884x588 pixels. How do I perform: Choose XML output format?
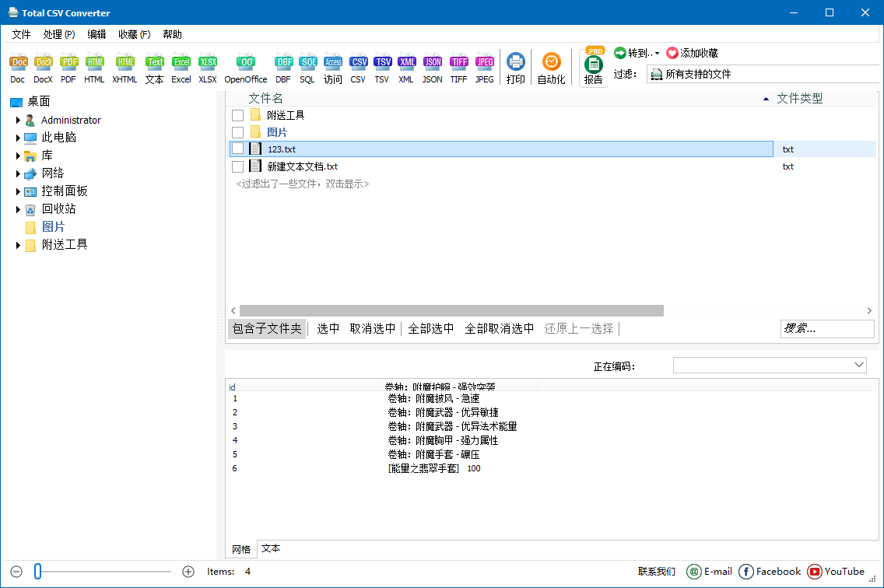(x=406, y=68)
